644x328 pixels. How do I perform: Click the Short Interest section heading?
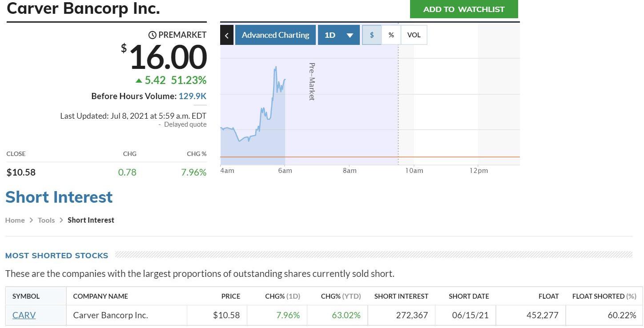pyautogui.click(x=59, y=197)
